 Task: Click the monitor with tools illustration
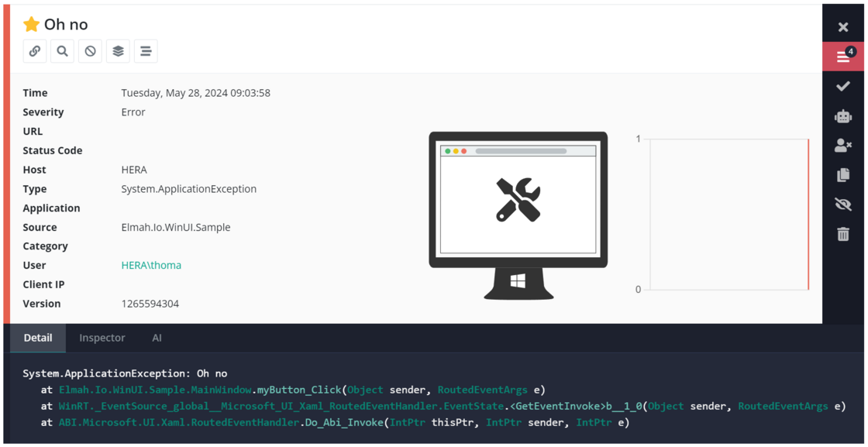518,216
